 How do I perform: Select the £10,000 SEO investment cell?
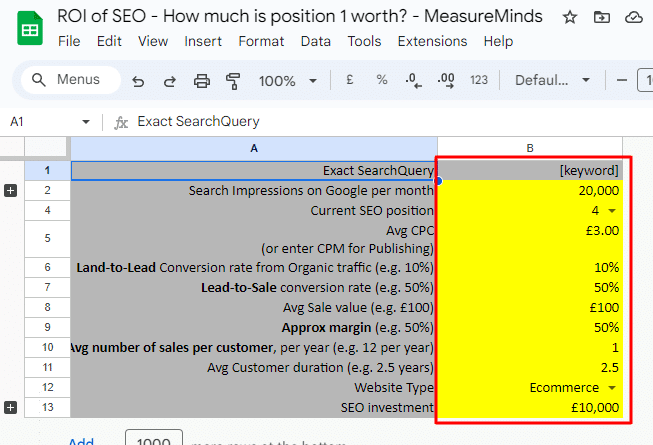(530, 408)
